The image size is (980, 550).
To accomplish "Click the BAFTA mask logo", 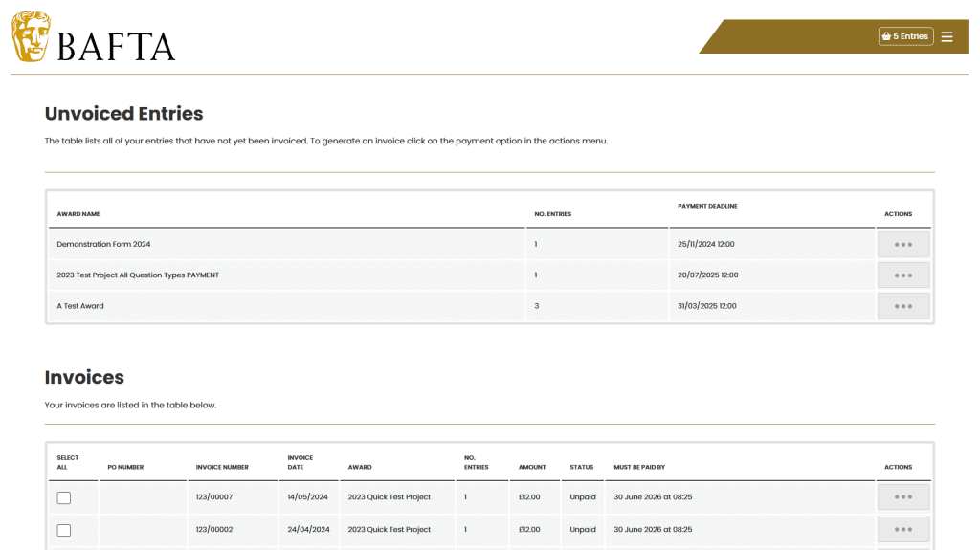I will (32, 37).
